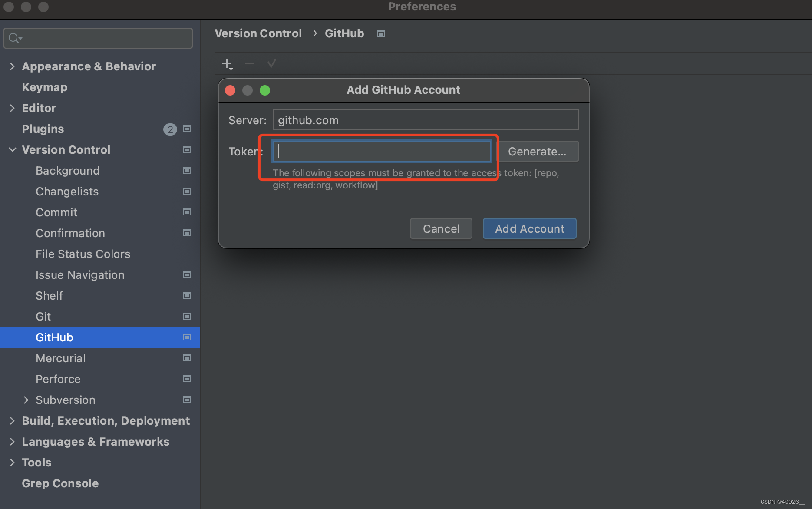Open the Plugins settings page

tap(43, 129)
